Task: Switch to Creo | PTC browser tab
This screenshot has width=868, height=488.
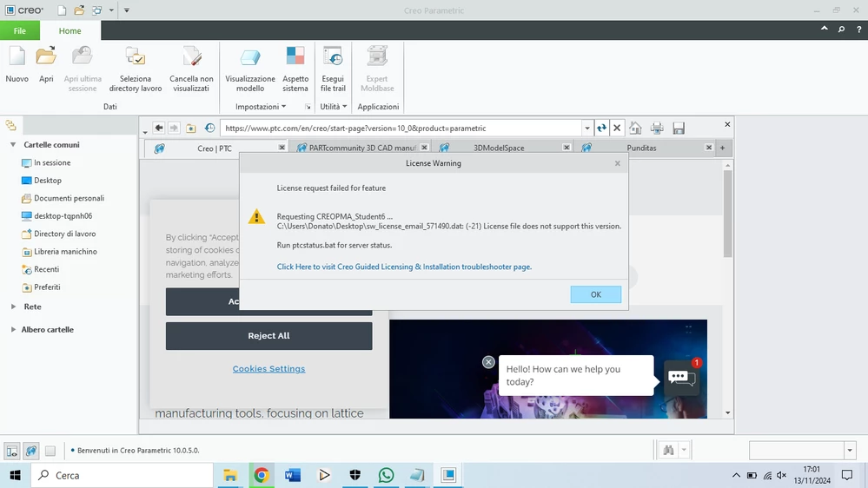Action: (x=215, y=148)
